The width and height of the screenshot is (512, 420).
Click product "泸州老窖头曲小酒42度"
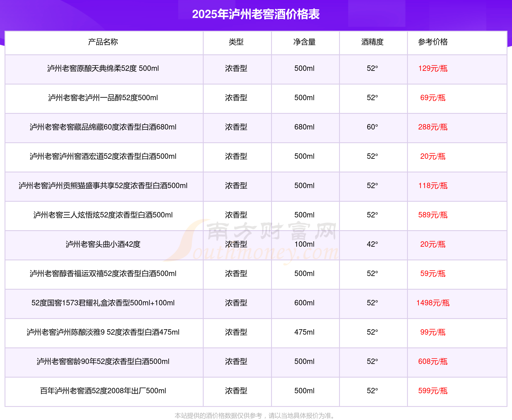click(103, 244)
